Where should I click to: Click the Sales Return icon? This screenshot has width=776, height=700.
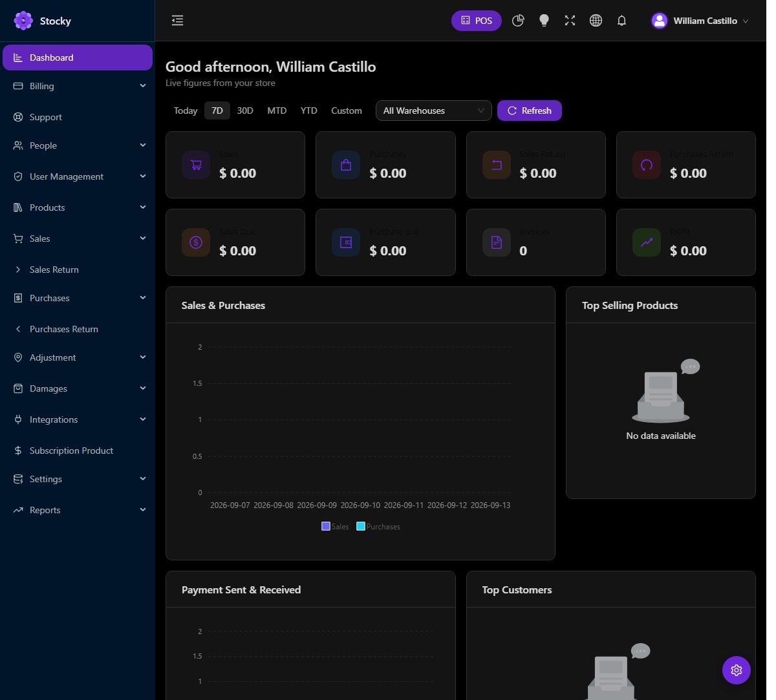click(497, 165)
